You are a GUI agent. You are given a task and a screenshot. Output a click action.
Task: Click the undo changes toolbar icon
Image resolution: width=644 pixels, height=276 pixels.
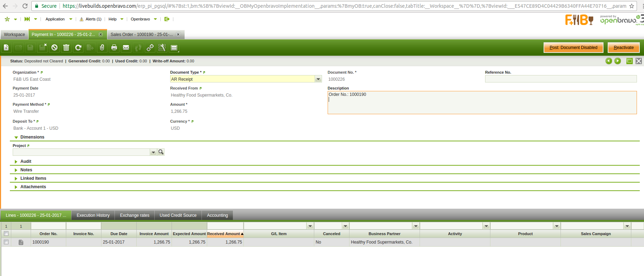pyautogui.click(x=54, y=48)
